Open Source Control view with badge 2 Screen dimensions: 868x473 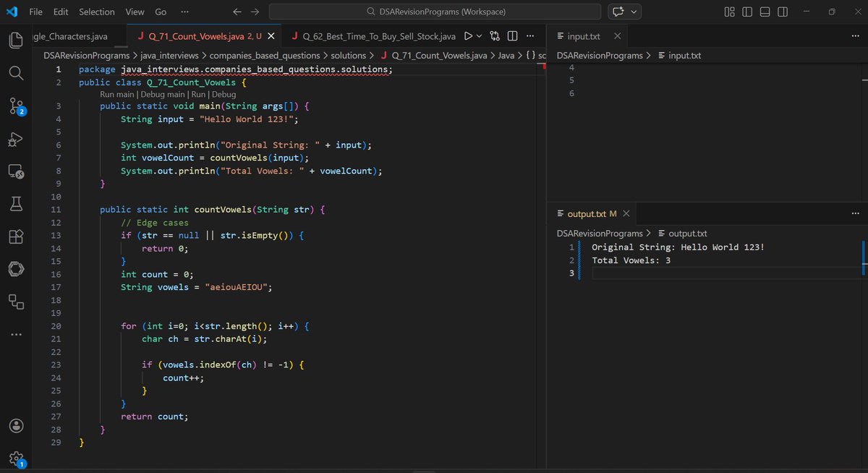click(16, 107)
